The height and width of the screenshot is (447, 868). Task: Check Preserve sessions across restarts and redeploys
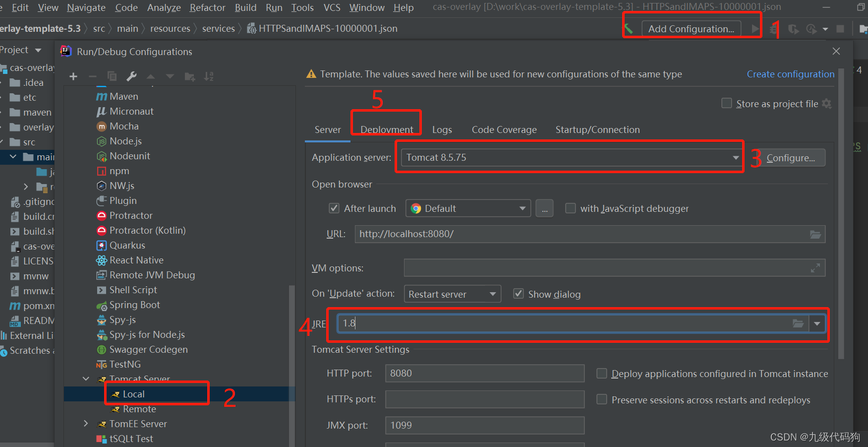pyautogui.click(x=602, y=399)
